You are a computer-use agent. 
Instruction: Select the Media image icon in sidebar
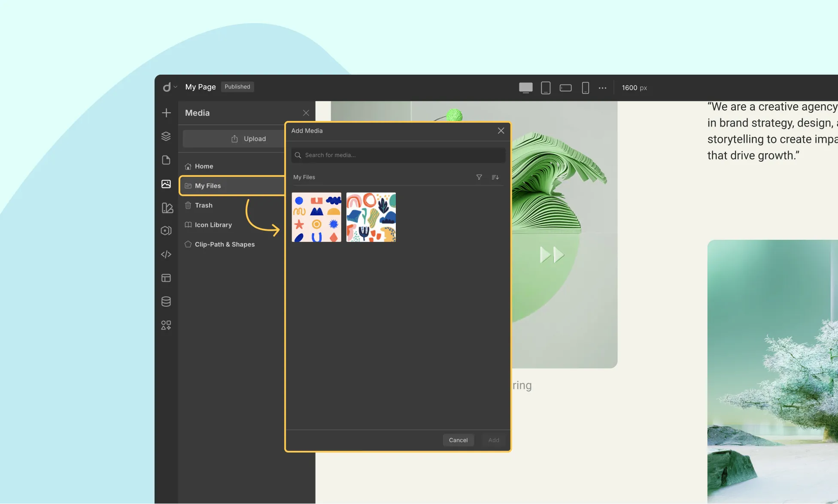[x=166, y=184]
